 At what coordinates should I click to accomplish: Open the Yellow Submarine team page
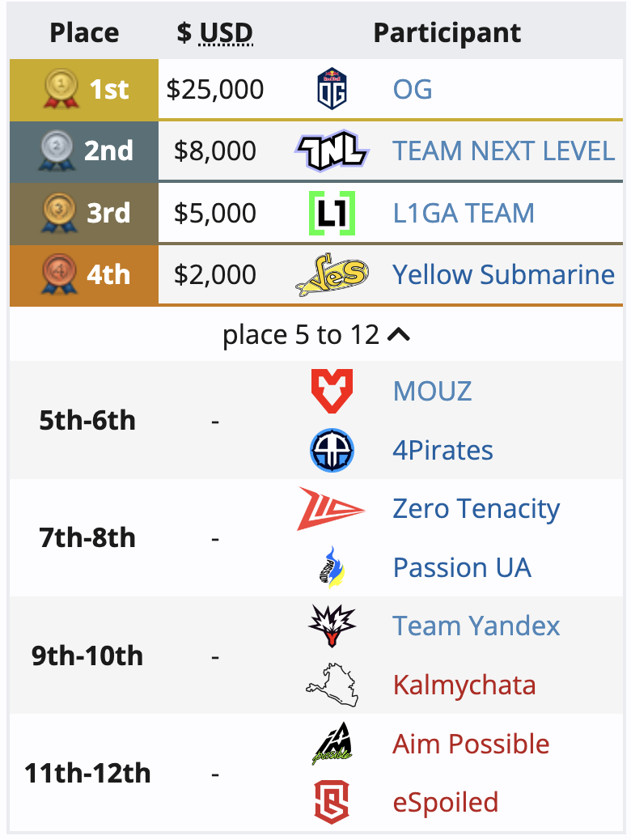[503, 275]
